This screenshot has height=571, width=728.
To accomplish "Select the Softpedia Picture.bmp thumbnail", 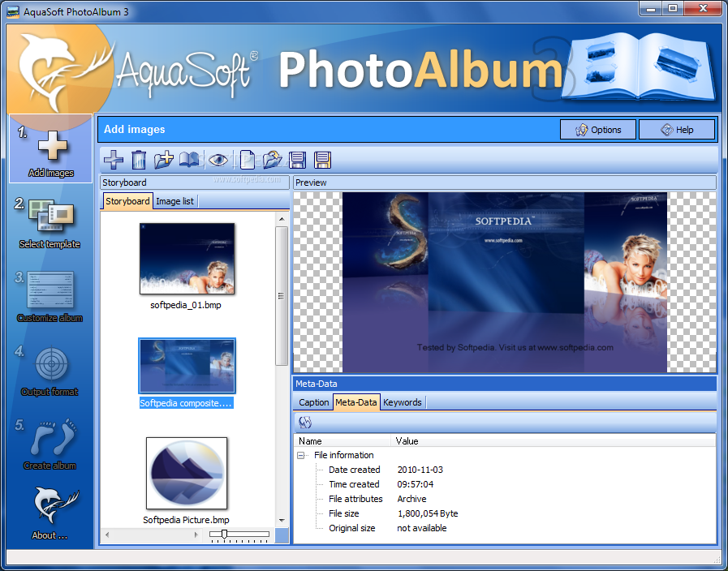I will 187,473.
